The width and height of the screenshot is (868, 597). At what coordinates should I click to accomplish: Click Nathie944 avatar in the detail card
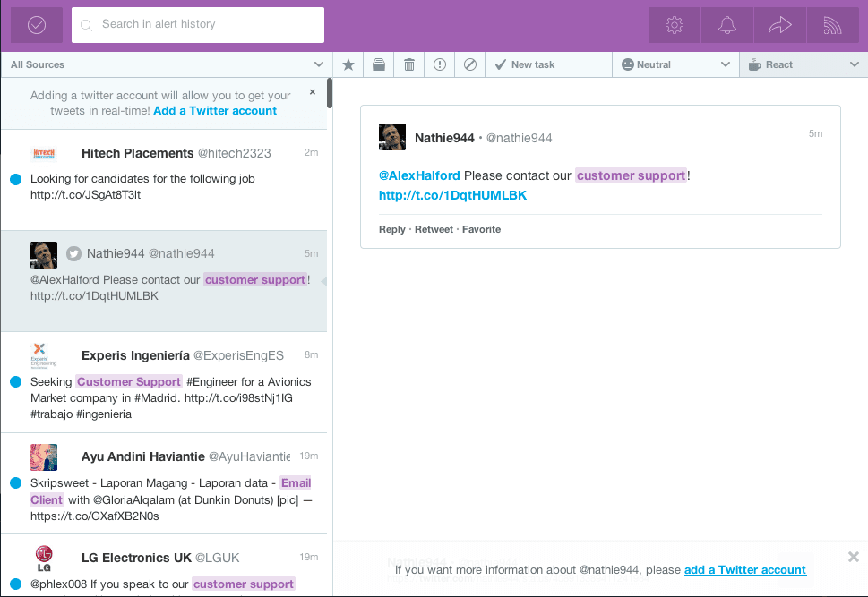(x=392, y=137)
